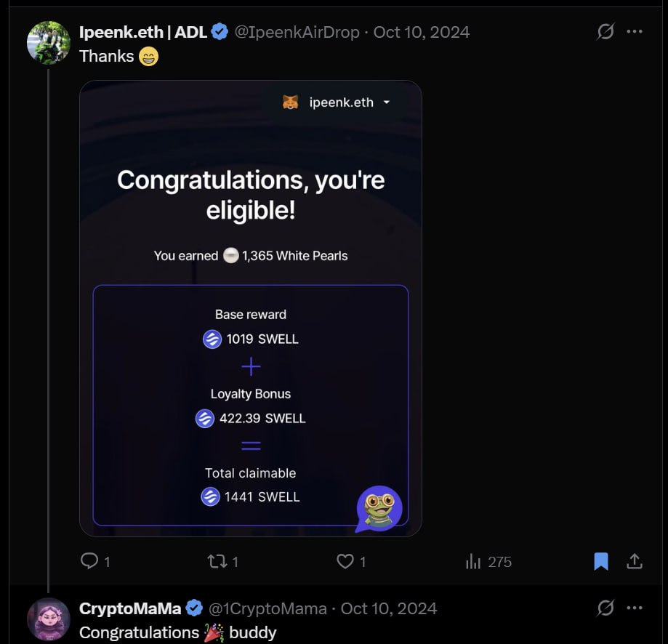668x644 pixels.
Task: Share Ipeenk.eth's tweet
Action: pos(634,561)
